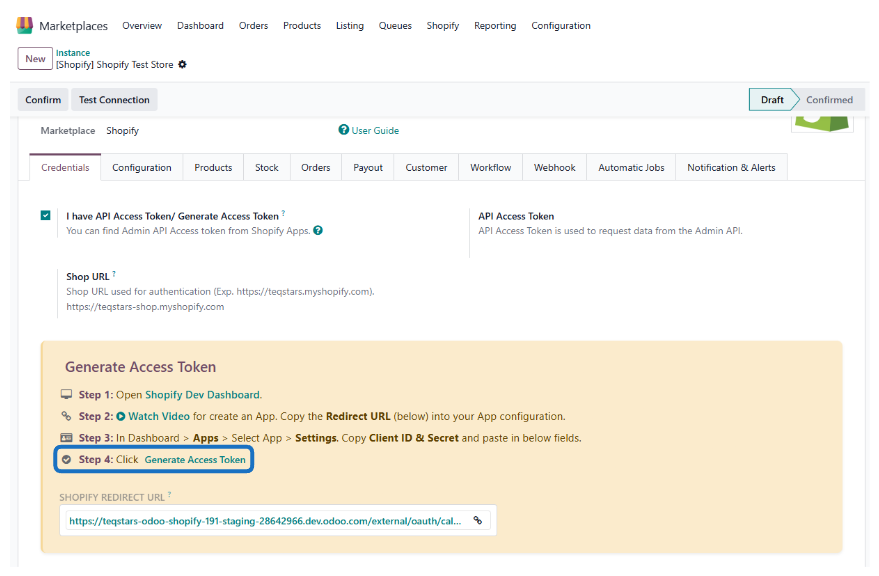The height and width of the screenshot is (576, 879).
Task: Open the Overview menu
Action: (x=142, y=25)
